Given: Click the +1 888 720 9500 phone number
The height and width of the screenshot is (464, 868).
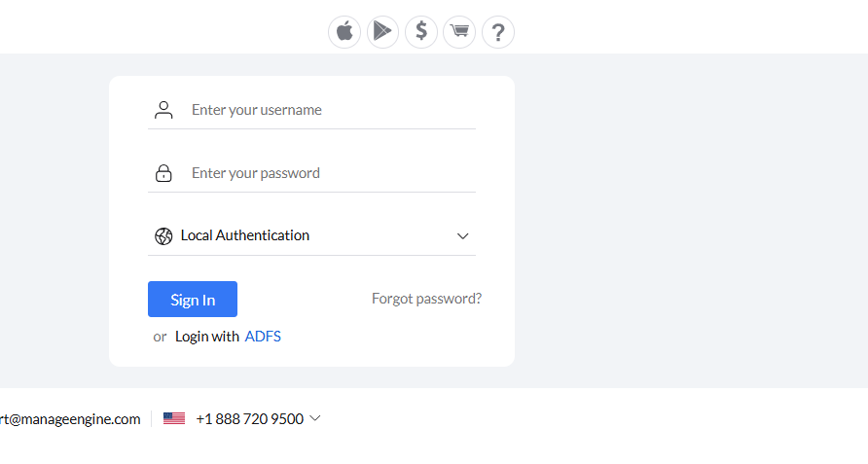Looking at the screenshot, I should pos(249,419).
